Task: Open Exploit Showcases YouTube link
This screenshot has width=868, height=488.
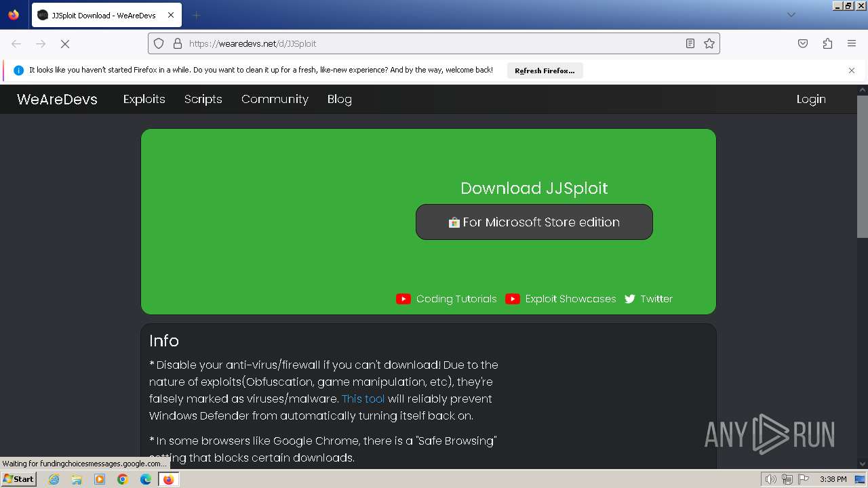Action: click(x=561, y=299)
